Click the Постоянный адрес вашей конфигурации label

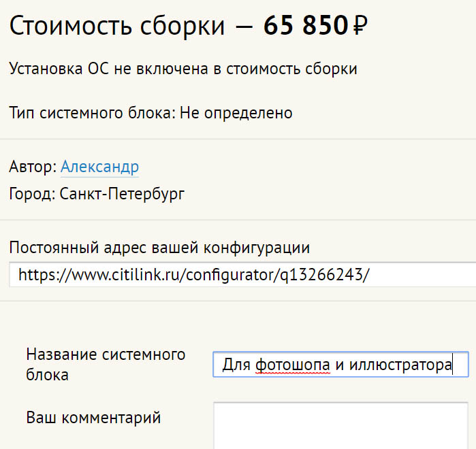(160, 248)
